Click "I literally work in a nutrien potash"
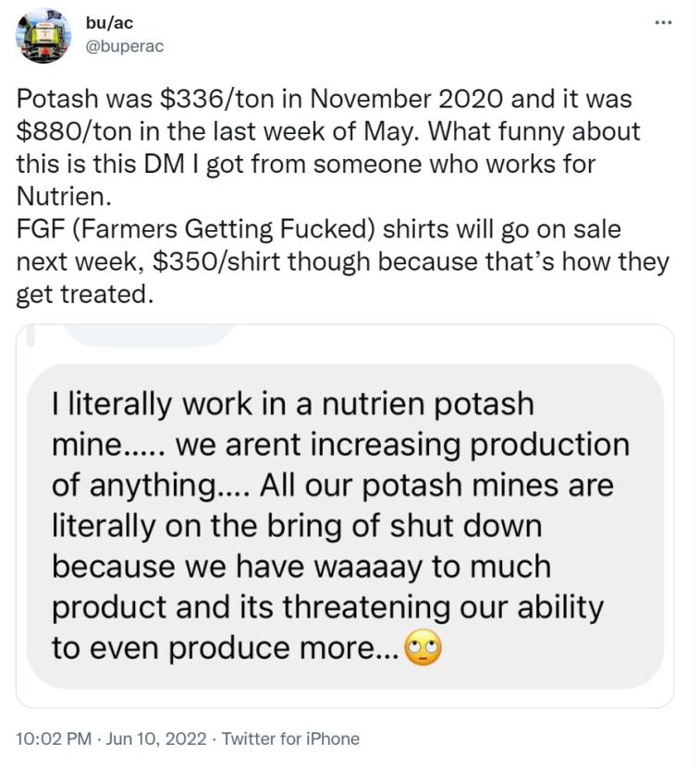Screen dimensions: 700x768 (293, 404)
